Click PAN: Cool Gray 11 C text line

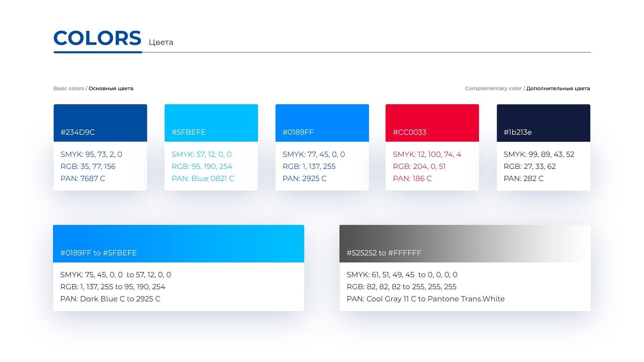pyautogui.click(x=426, y=299)
